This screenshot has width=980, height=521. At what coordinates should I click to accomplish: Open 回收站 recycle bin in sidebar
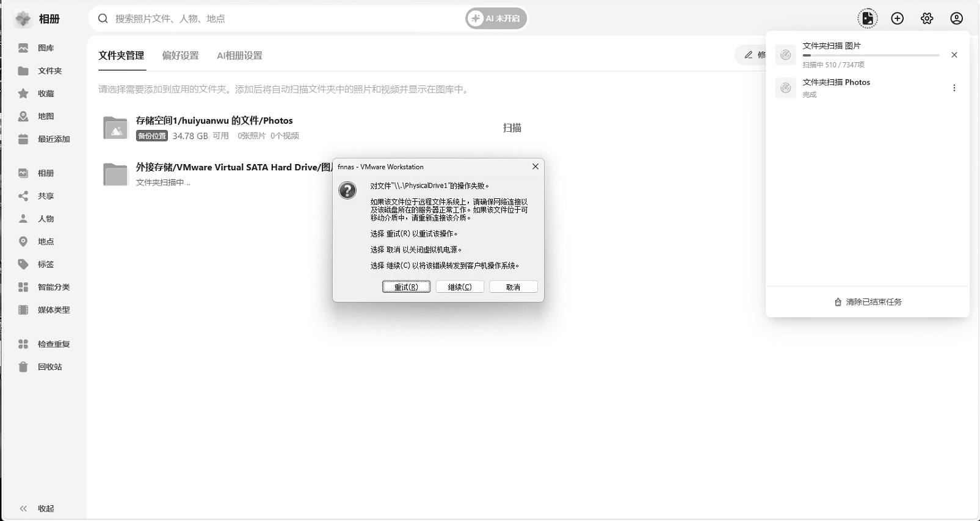click(x=49, y=367)
